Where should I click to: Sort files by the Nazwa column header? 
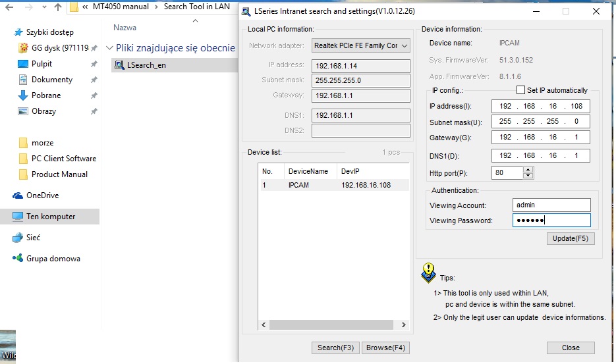tap(125, 28)
